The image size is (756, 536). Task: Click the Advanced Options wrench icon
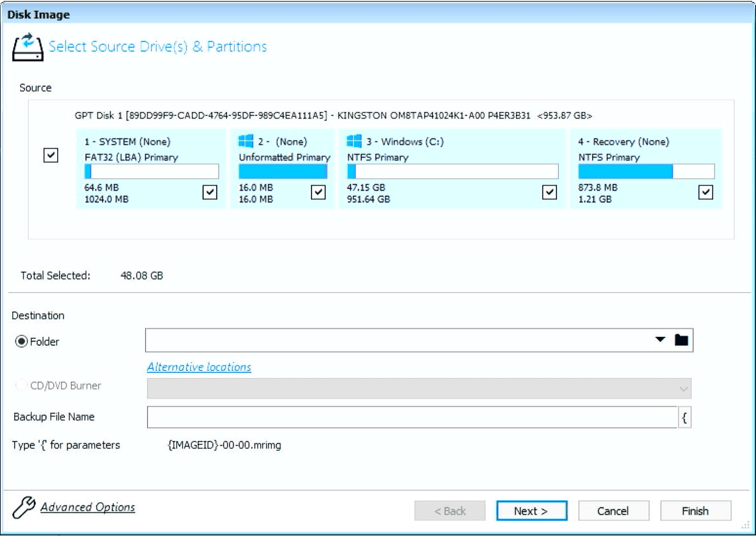coord(23,508)
